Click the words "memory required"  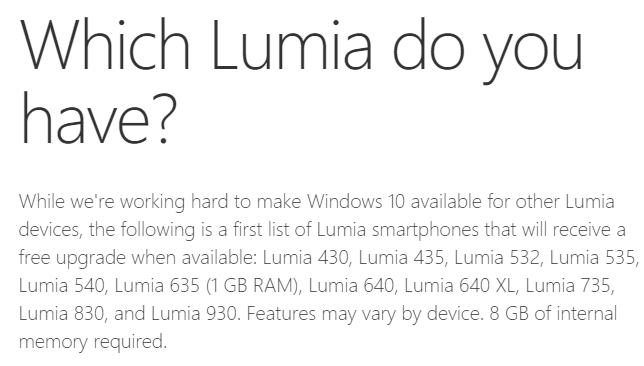(91, 342)
